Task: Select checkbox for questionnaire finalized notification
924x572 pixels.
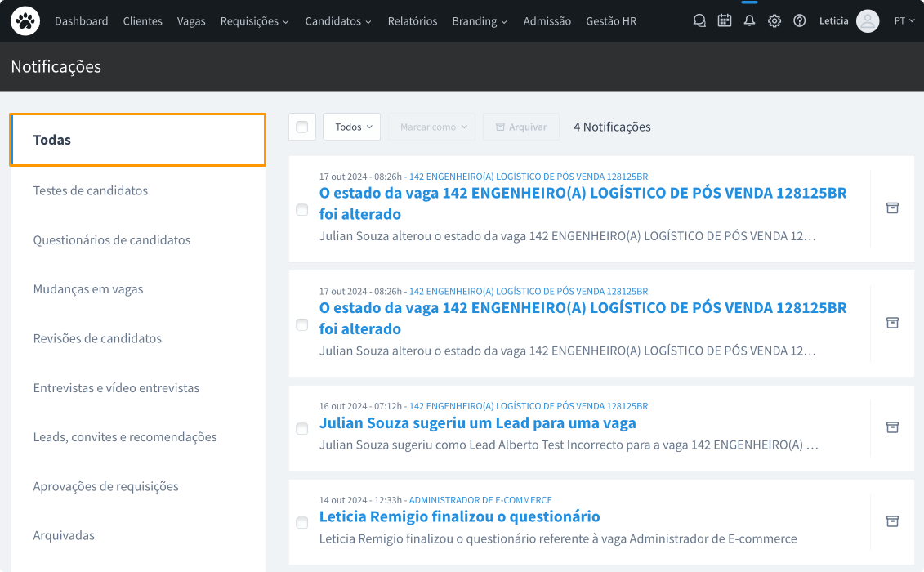Action: 302,522
